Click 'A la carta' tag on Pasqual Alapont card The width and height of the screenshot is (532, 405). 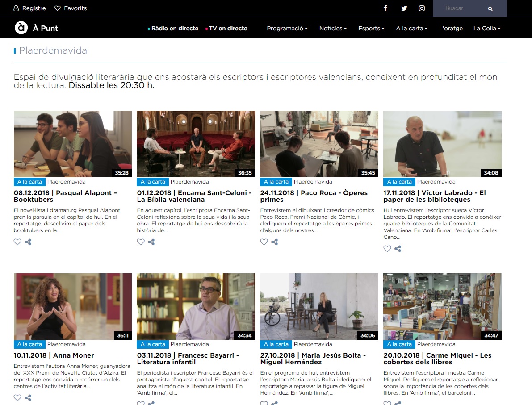[x=29, y=181]
